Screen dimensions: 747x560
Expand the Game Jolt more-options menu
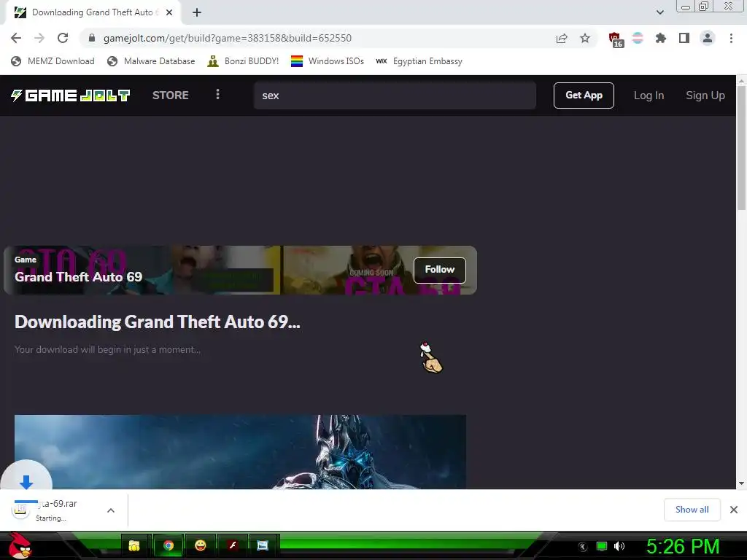click(x=217, y=94)
